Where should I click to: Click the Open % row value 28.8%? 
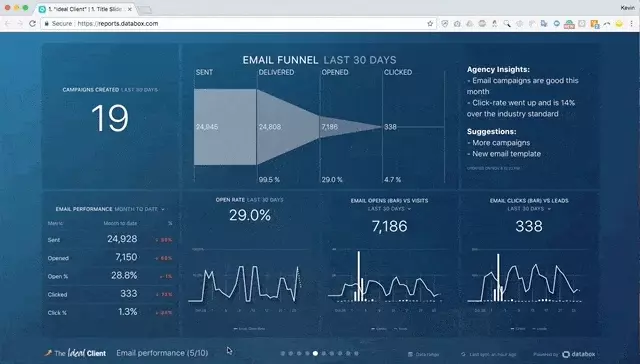(124, 275)
